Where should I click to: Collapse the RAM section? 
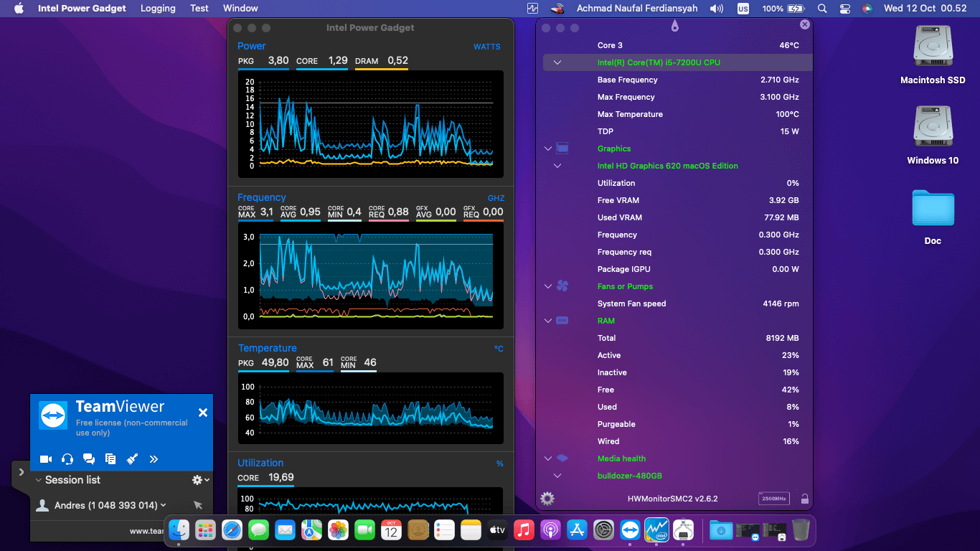[548, 321]
